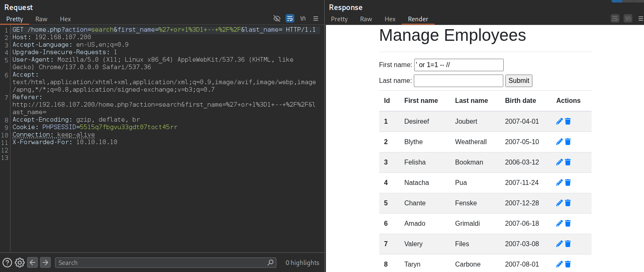This screenshot has height=272, width=644.
Task: Delete employee Taryn with trash icon
Action: point(568,264)
